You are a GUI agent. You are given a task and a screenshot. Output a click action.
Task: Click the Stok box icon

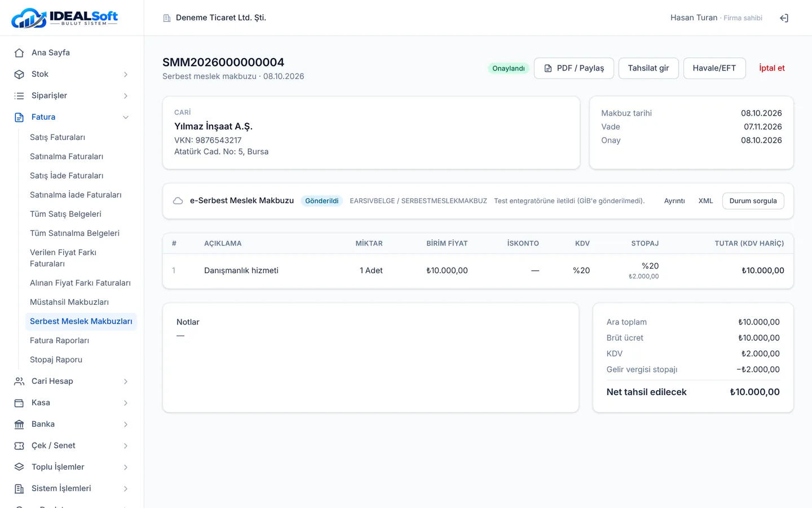click(19, 74)
